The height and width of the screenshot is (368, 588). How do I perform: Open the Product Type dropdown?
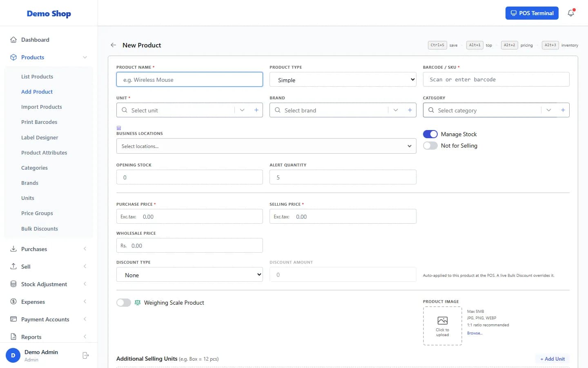click(343, 80)
